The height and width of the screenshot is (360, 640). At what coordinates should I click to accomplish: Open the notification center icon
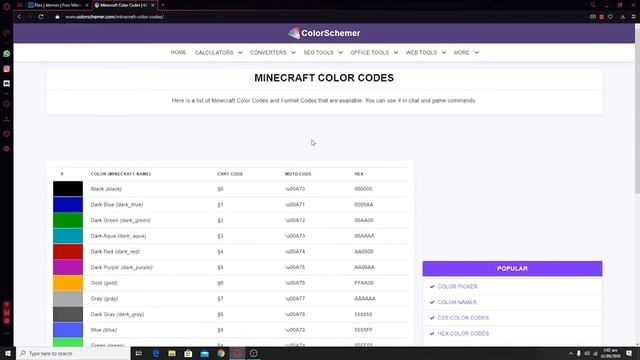(629, 353)
